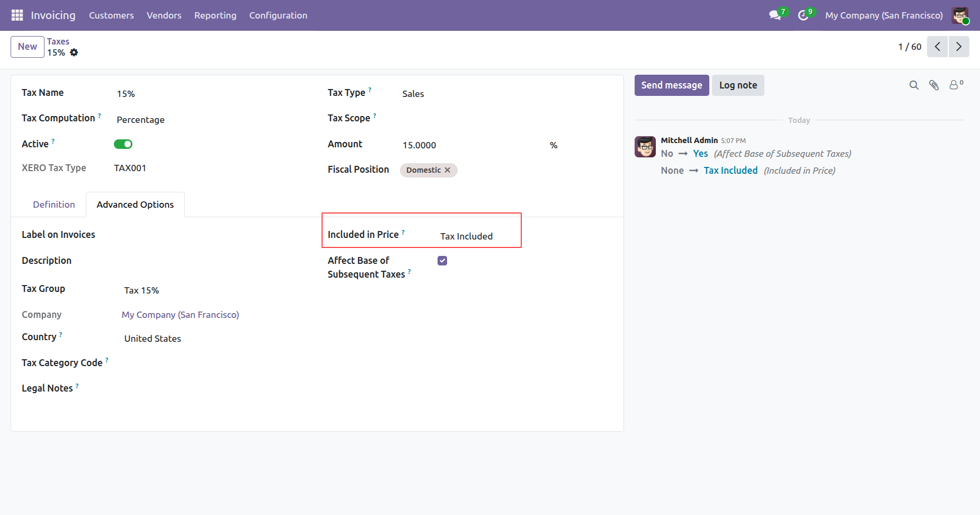980x515 pixels.
Task: Click Mitchell Admin's avatar in chatter
Action: coord(645,147)
